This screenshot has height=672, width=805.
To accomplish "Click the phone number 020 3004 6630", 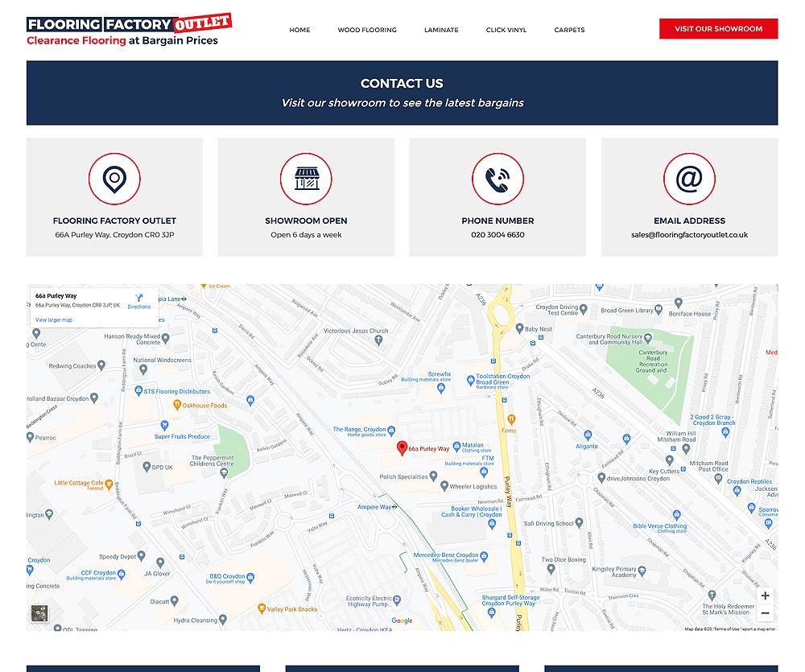I will point(498,235).
